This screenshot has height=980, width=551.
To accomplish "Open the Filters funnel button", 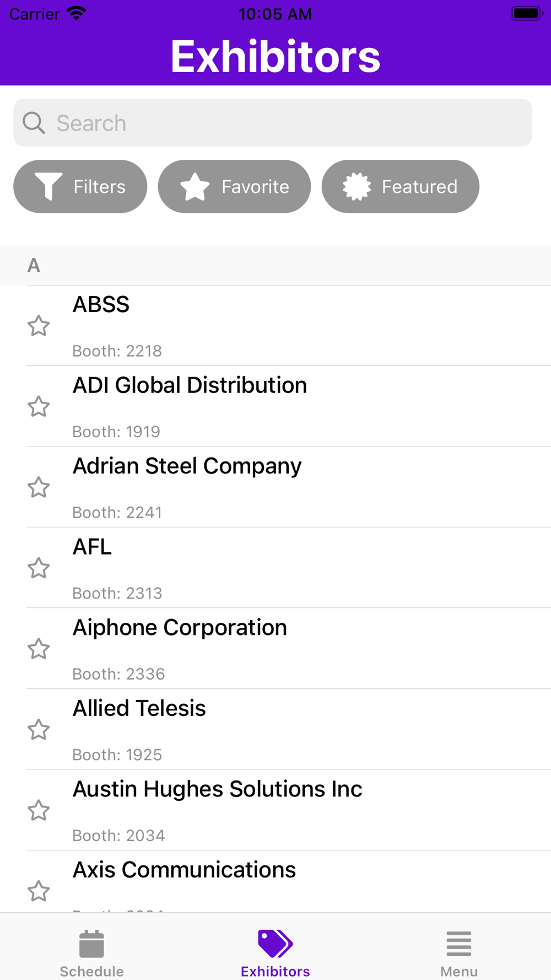I will (x=80, y=187).
